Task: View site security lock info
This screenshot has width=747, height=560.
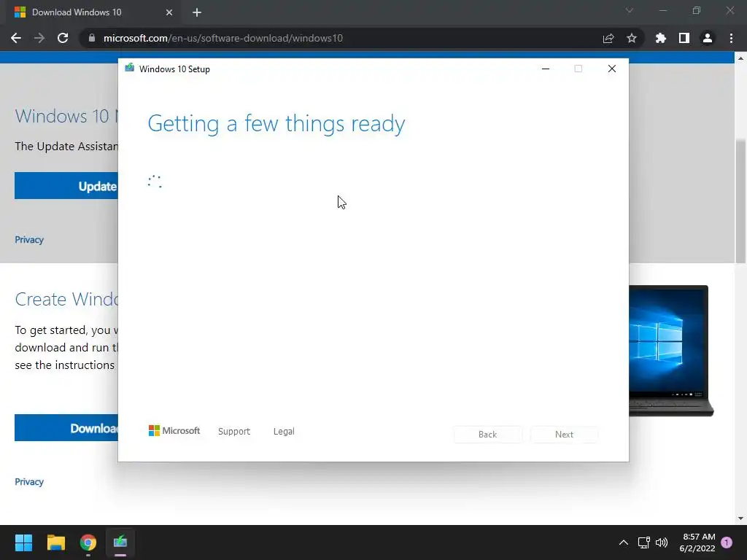Action: [92, 38]
